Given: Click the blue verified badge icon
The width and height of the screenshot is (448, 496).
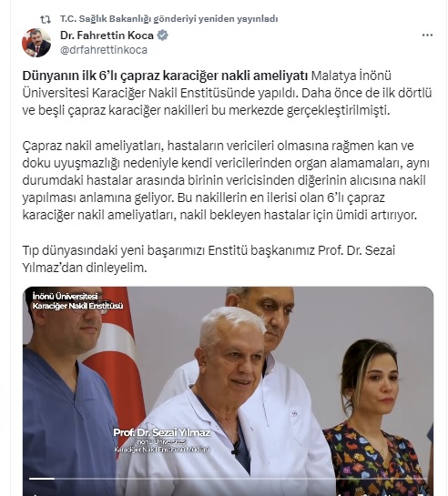Looking at the screenshot, I should coord(163,35).
